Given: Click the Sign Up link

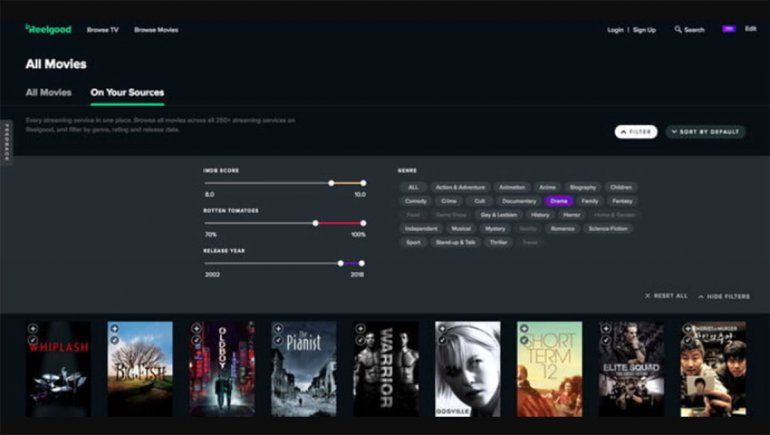Looking at the screenshot, I should [645, 30].
